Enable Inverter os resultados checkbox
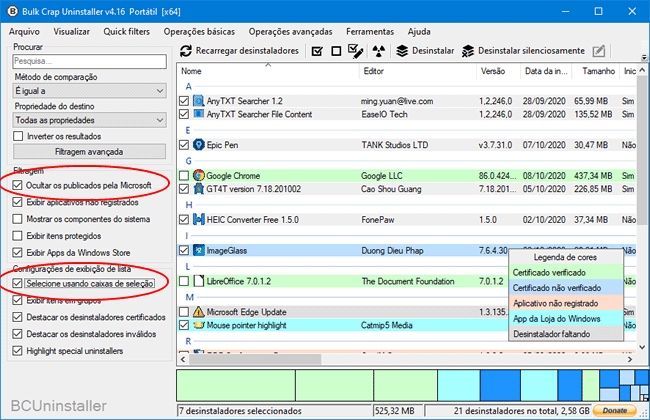 pyautogui.click(x=20, y=136)
